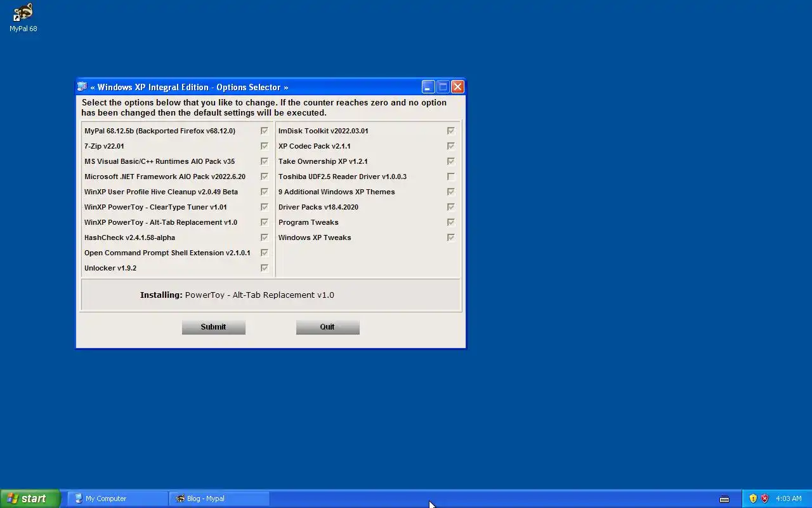This screenshot has height=508, width=812.
Task: Click the 'Installing: PowerToy - Alt-Tab Replacement' status text
Action: (x=237, y=295)
